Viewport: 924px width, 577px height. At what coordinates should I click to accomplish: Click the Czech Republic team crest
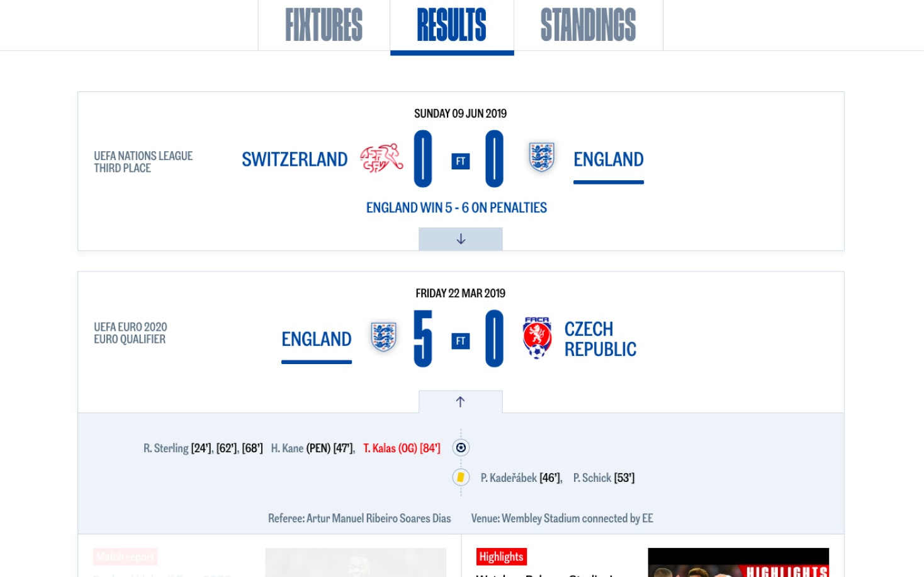(537, 338)
